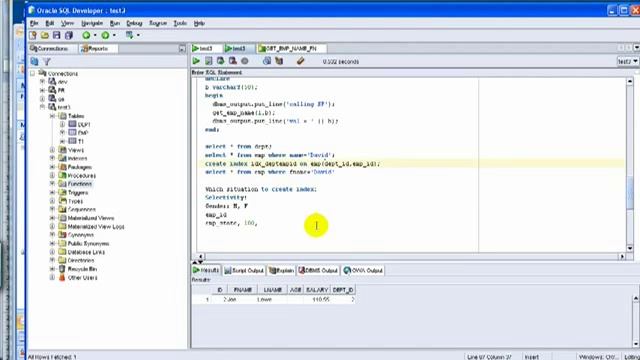Switch to the Connections tab
The height and width of the screenshot is (360, 640).
pyautogui.click(x=52, y=49)
